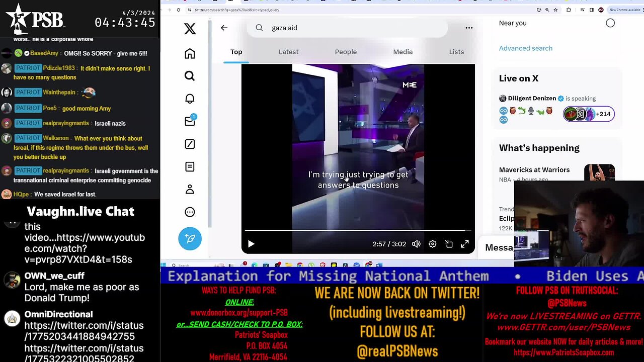Viewport: 644px width, 362px height.
Task: Switch to the Top tab
Action: 236,52
